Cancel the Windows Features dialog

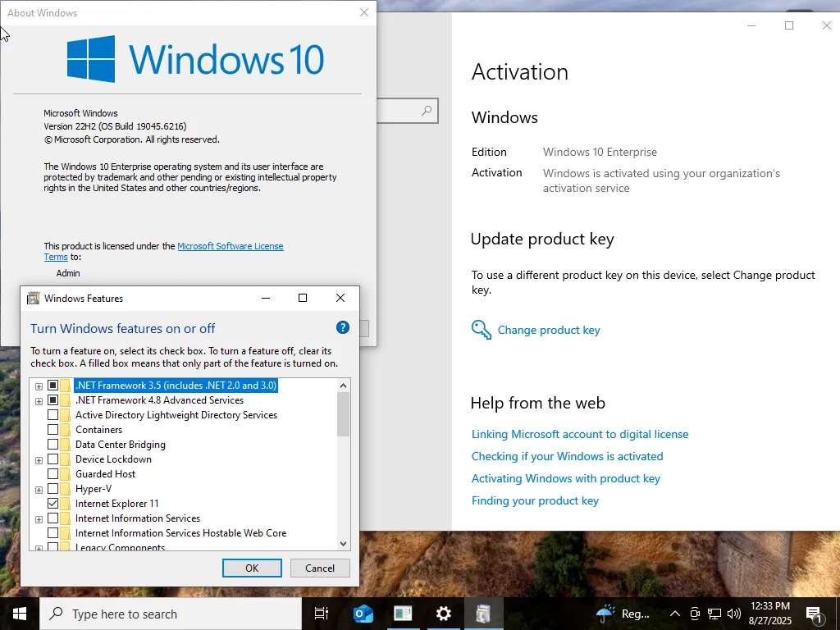point(320,568)
